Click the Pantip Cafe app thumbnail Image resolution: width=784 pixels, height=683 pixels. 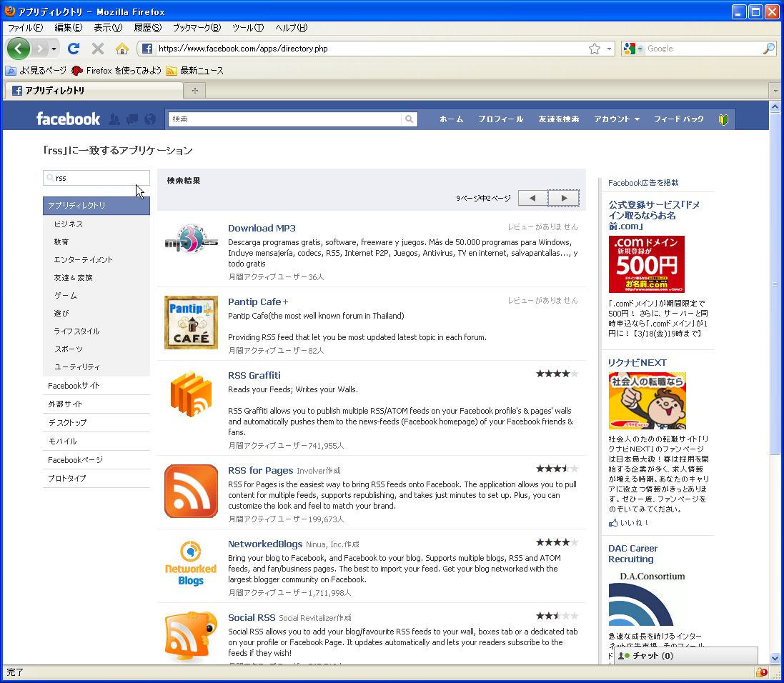[x=191, y=322]
